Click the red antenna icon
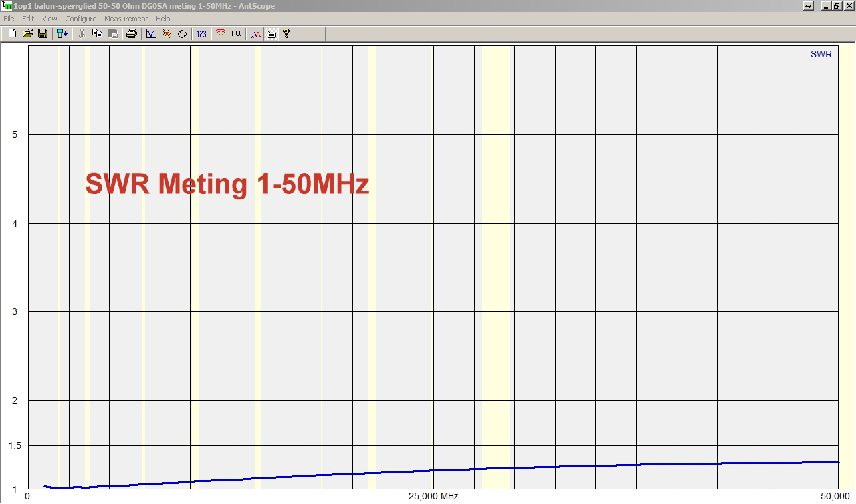 pyautogui.click(x=221, y=33)
